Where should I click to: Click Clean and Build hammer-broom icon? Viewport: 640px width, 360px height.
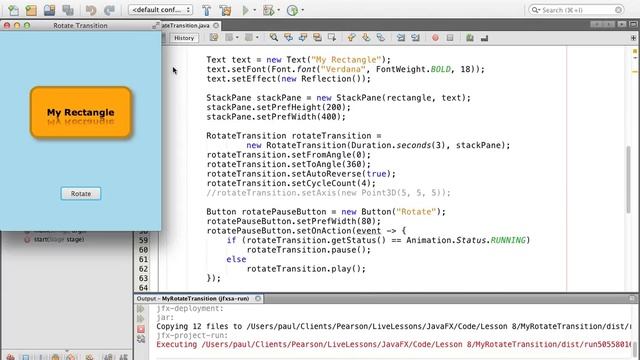pos(225,10)
